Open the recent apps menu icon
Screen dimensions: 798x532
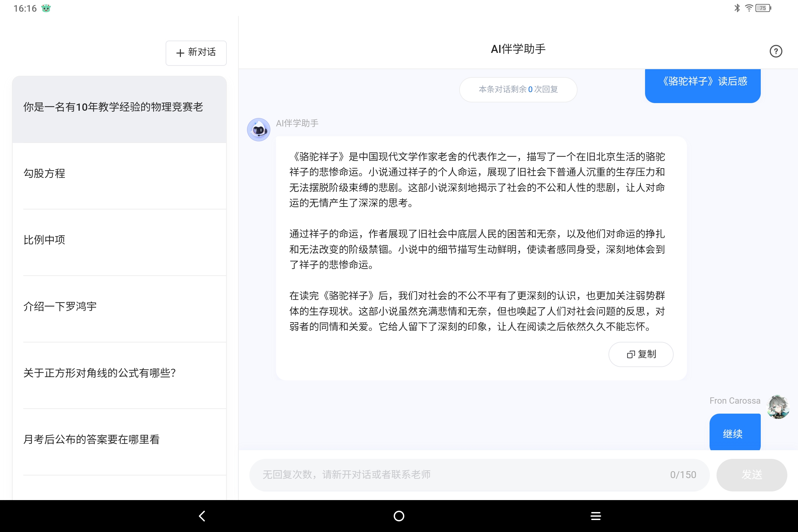click(596, 516)
